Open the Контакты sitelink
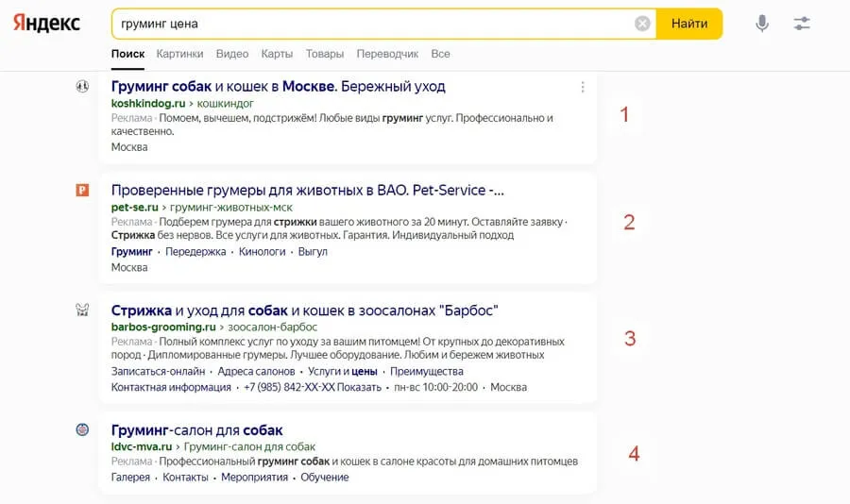 pyautogui.click(x=185, y=477)
